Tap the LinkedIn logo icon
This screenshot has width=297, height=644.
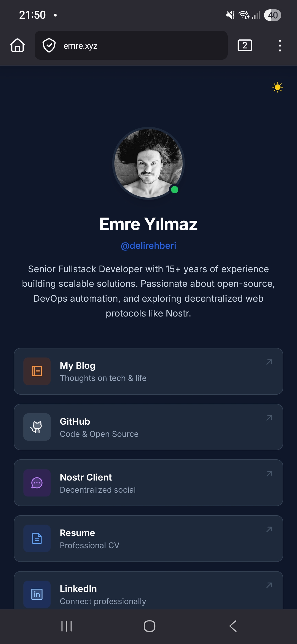pyautogui.click(x=37, y=594)
